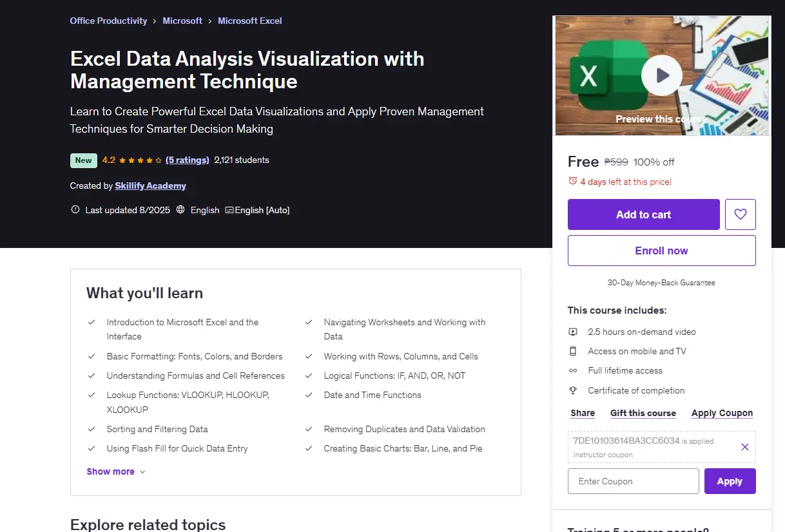Image resolution: width=785 pixels, height=532 pixels.
Task: Click the globe language icon
Action: (180, 210)
